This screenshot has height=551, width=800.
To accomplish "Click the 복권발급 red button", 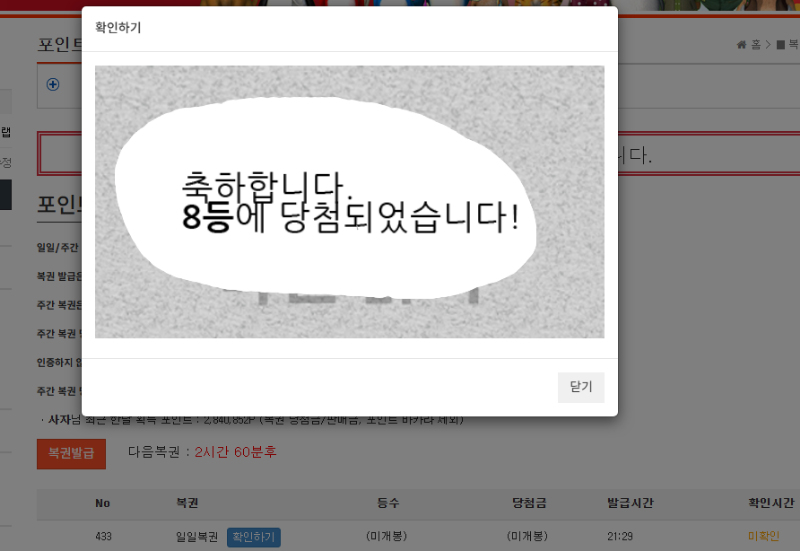I will tap(71, 453).
